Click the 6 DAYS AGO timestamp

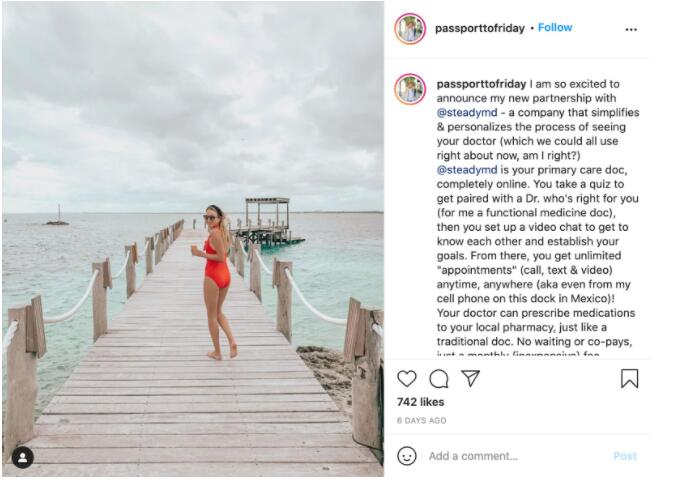coord(421,421)
